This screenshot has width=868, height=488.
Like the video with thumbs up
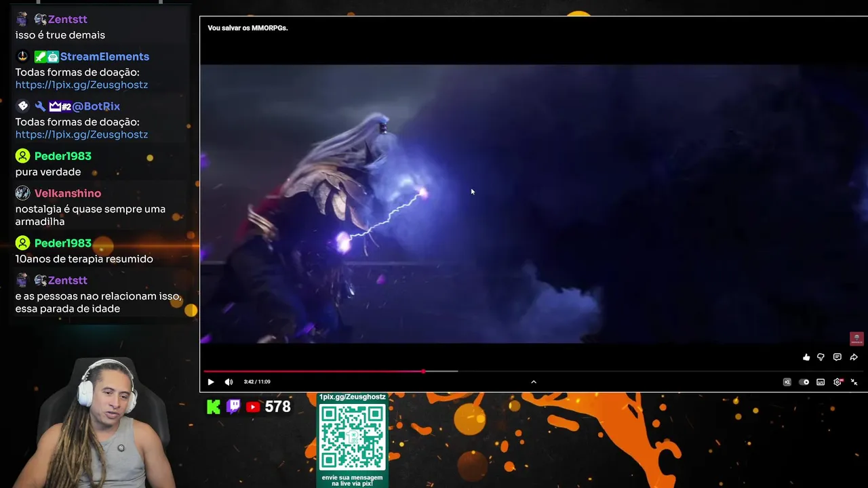tap(806, 357)
